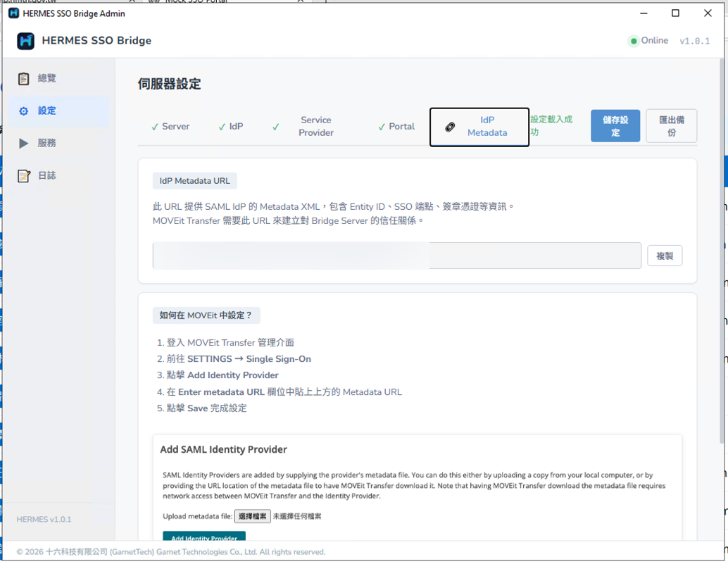Click the Garnet Technologies copyright footer
The width and height of the screenshot is (728, 564).
point(171,553)
